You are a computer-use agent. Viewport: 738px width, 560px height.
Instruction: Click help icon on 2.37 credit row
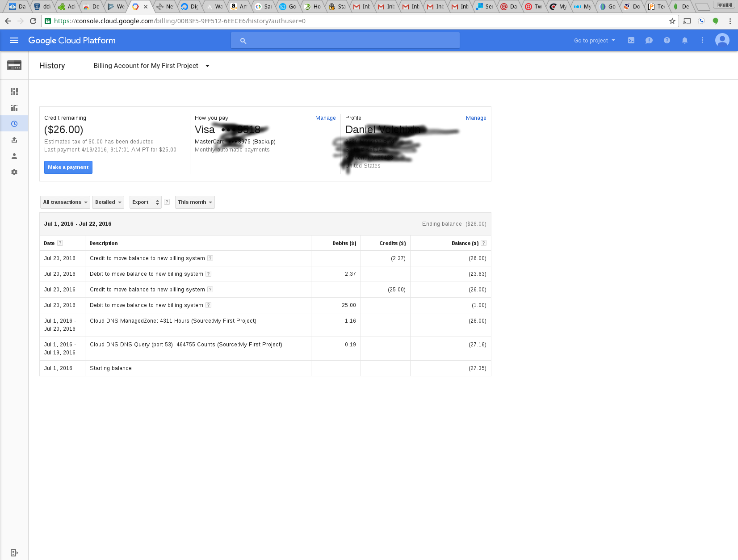pos(210,258)
